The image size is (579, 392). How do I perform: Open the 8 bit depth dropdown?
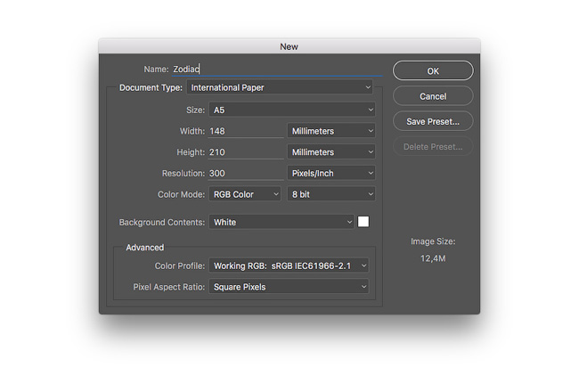[x=331, y=194]
